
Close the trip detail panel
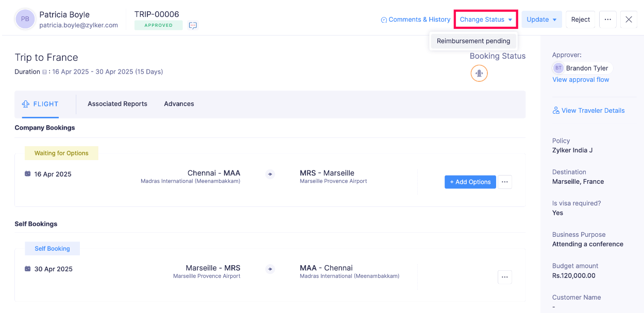tap(629, 20)
